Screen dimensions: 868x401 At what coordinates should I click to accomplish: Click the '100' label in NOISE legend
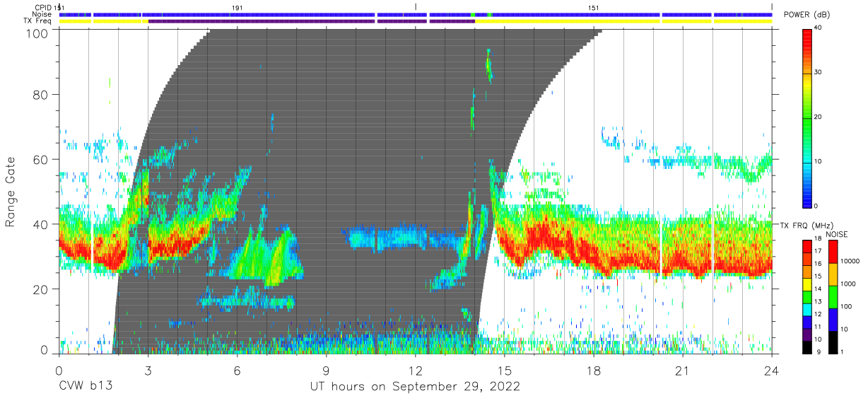[848, 306]
